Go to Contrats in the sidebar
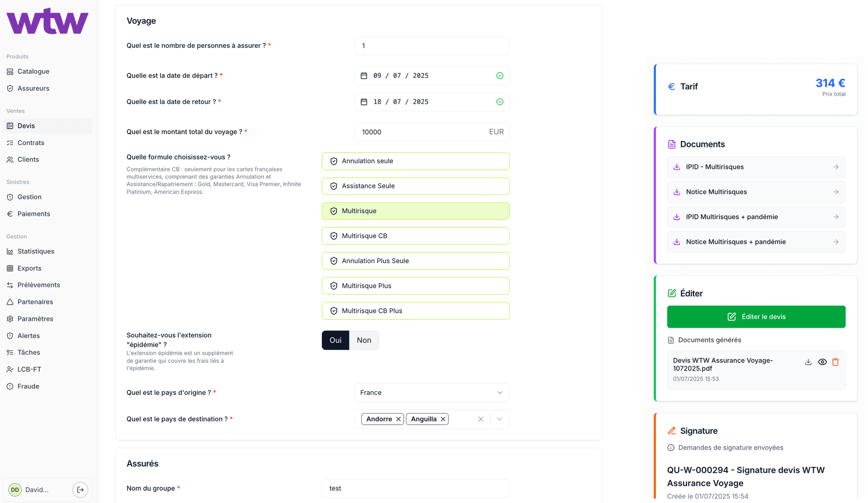868x503 pixels. point(31,143)
